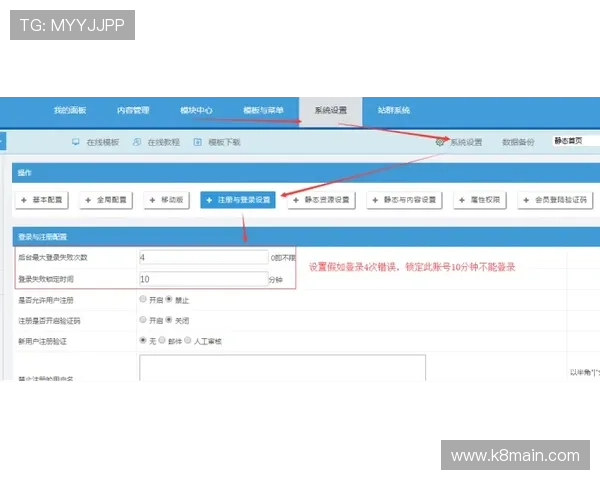This screenshot has width=600, height=480.
Task: Open the 会员登陆验证码 button
Action: pyautogui.click(x=555, y=200)
